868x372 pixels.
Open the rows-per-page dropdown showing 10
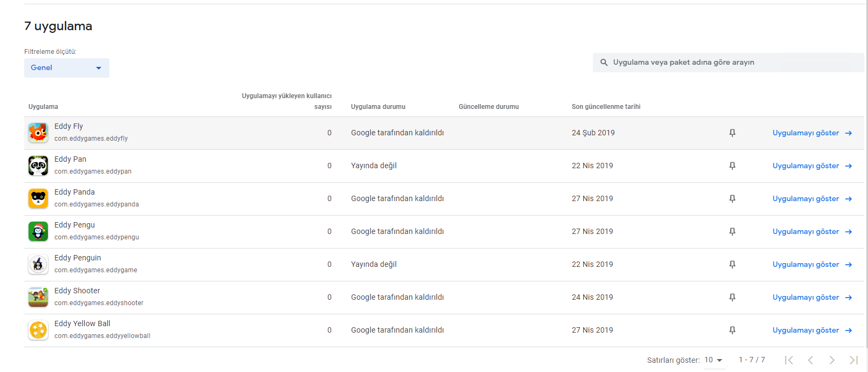[x=714, y=360]
